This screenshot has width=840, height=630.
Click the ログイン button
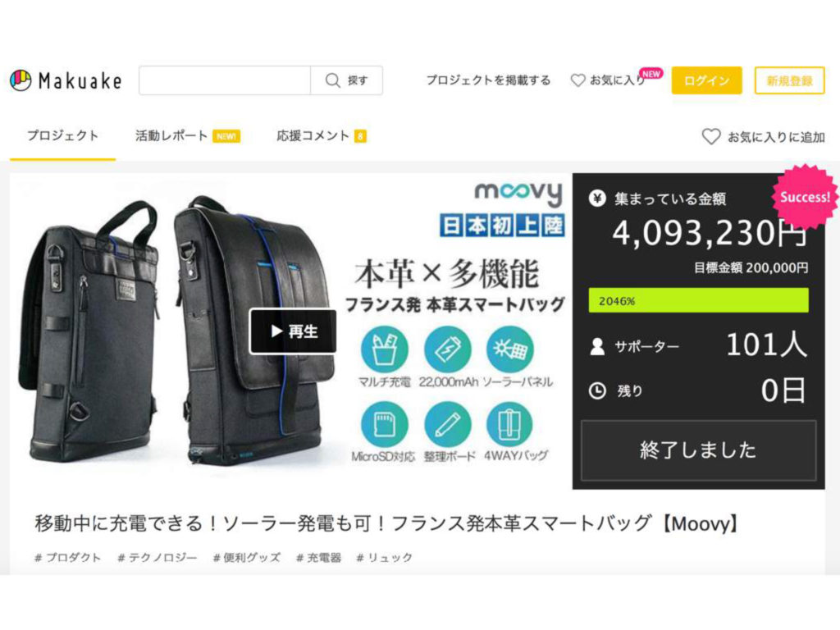pyautogui.click(x=706, y=80)
